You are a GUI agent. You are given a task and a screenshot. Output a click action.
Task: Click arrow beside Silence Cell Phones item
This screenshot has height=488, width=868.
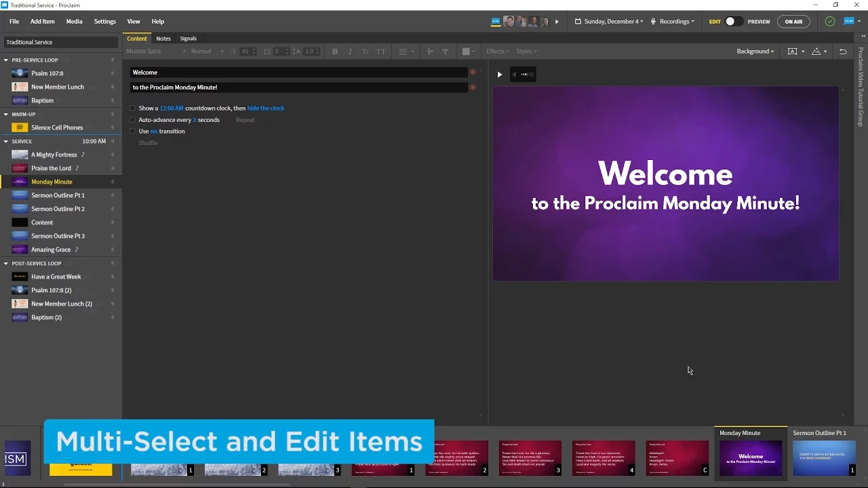(x=113, y=127)
